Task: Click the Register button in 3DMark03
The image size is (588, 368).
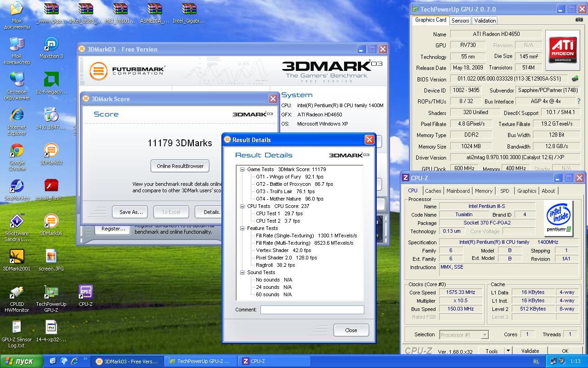Action: click(x=113, y=229)
